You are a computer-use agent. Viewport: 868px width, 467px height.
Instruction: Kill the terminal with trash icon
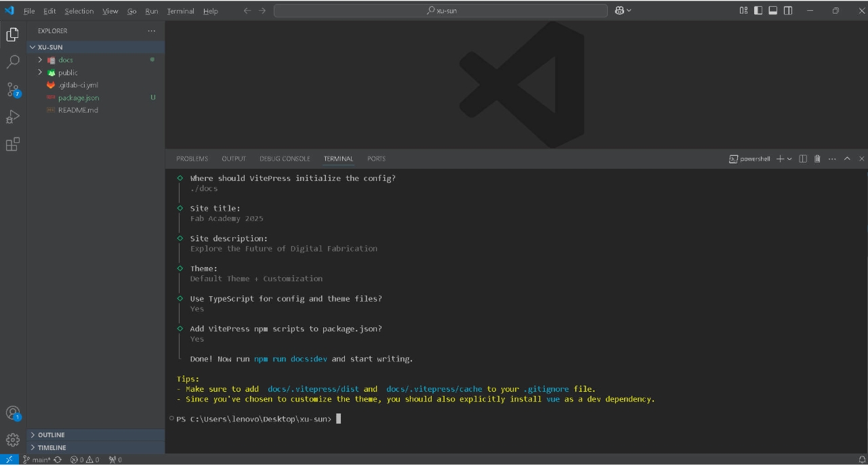(817, 159)
